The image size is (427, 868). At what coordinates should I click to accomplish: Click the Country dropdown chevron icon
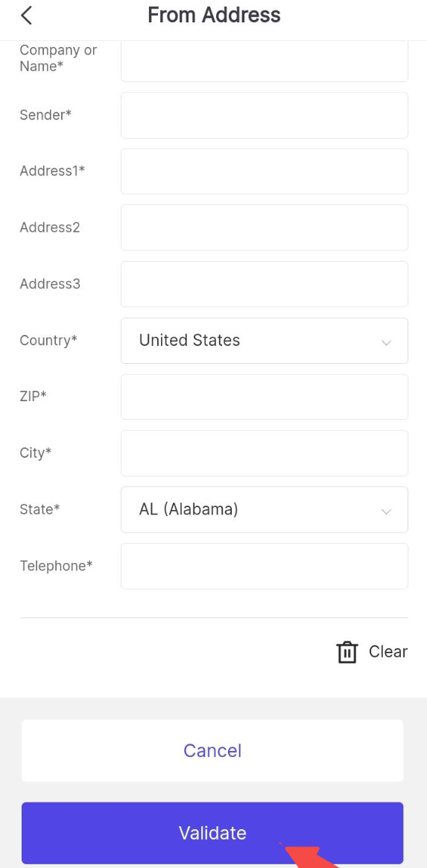tap(386, 343)
